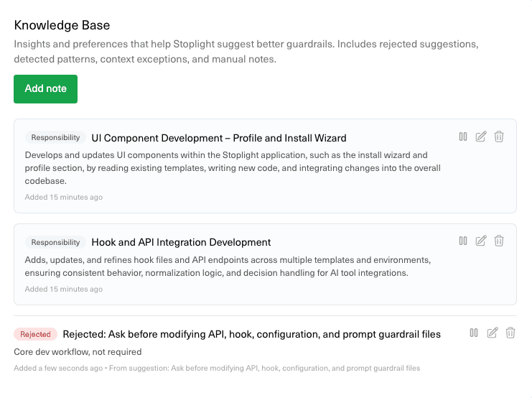Edit the UI Component Development note
The height and width of the screenshot is (398, 532).
(x=481, y=136)
